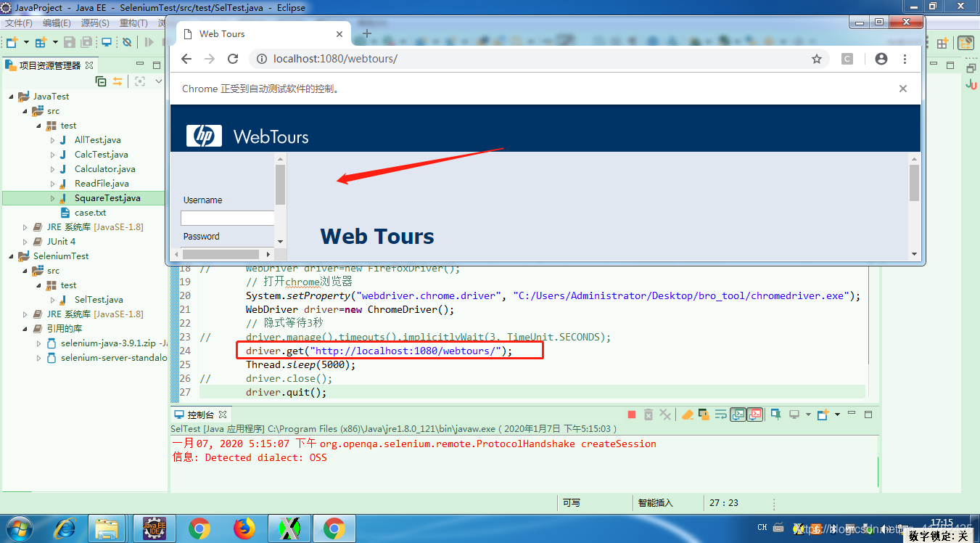The image size is (980, 543).
Task: Click the HP logo in WebTours header
Action: click(204, 136)
